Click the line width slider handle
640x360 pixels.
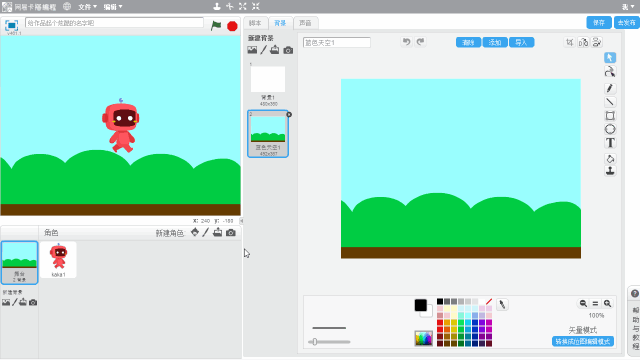pyautogui.click(x=314, y=342)
